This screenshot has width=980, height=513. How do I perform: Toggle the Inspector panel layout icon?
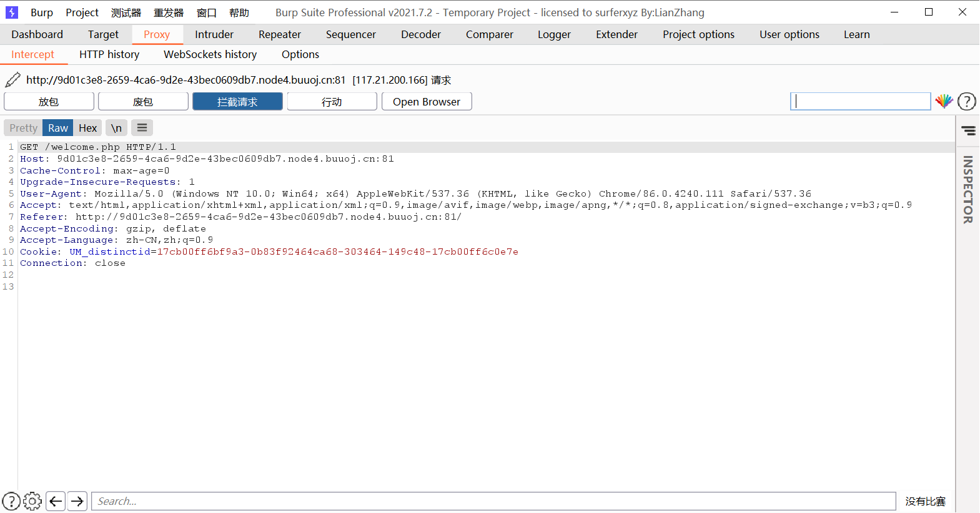pyautogui.click(x=969, y=130)
